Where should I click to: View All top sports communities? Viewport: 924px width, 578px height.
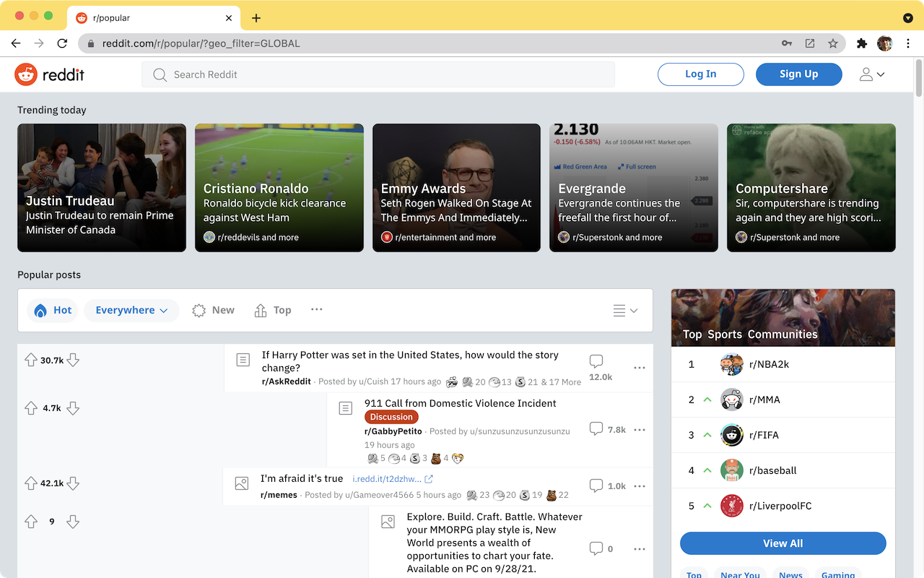(783, 543)
